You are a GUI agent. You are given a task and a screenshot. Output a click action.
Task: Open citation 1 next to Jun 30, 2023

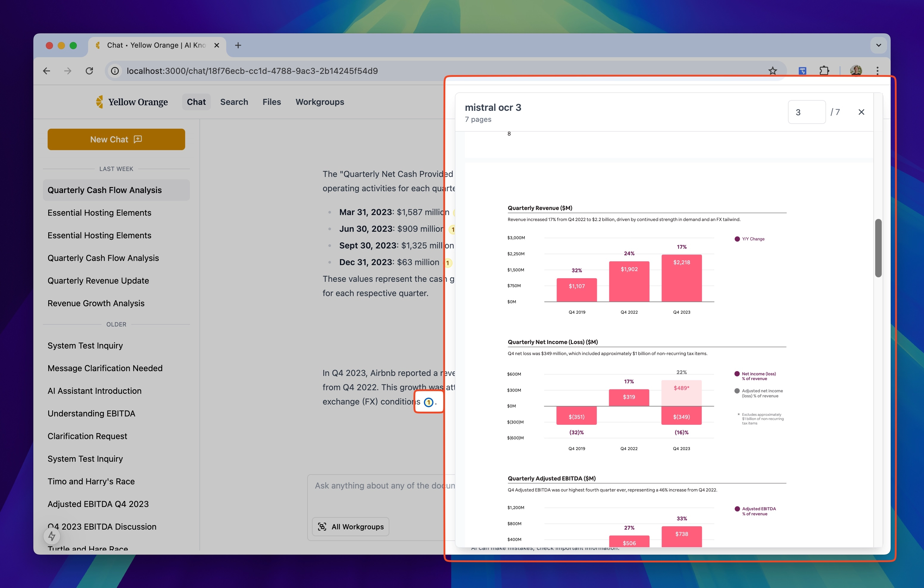[x=452, y=229]
